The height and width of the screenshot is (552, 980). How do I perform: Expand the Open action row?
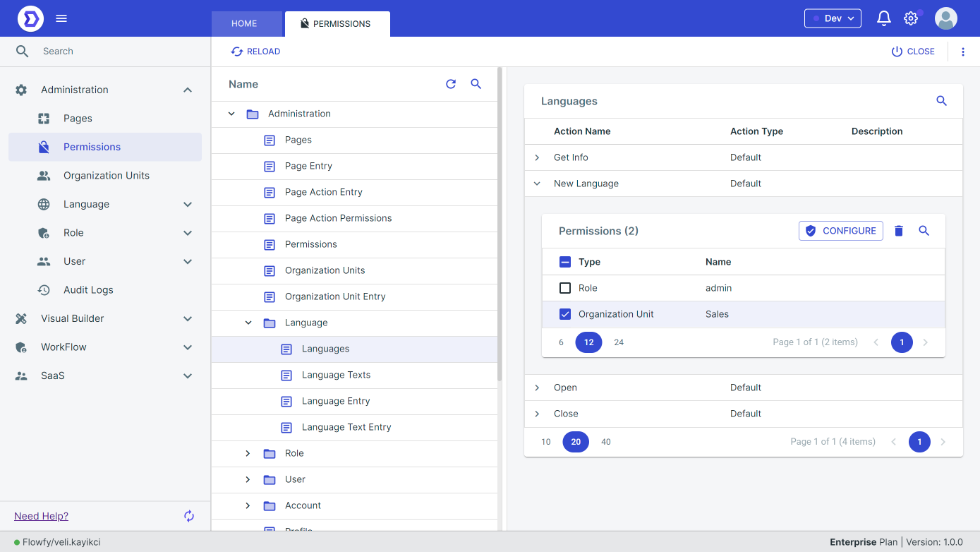tap(537, 388)
